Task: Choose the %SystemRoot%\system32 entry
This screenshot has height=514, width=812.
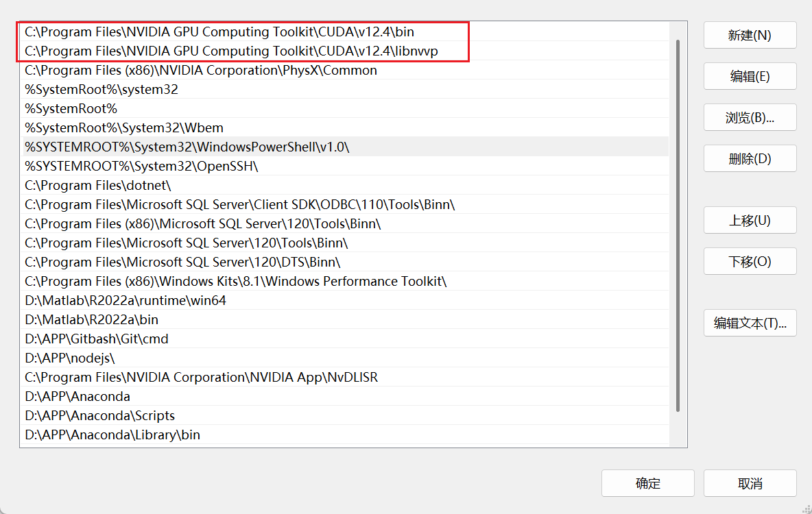Action: [101, 90]
